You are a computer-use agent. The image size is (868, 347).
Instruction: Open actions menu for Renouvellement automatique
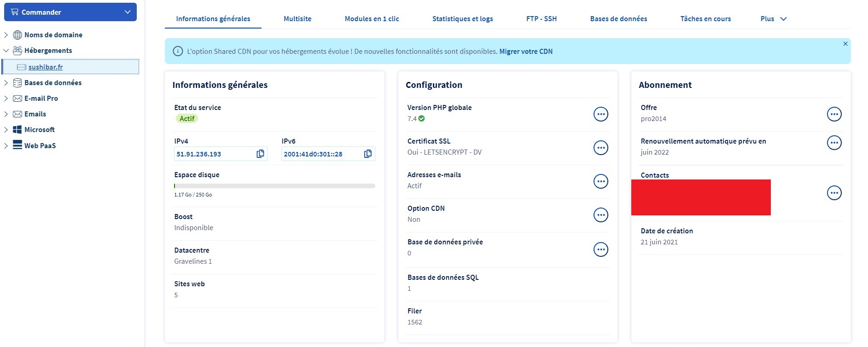834,143
